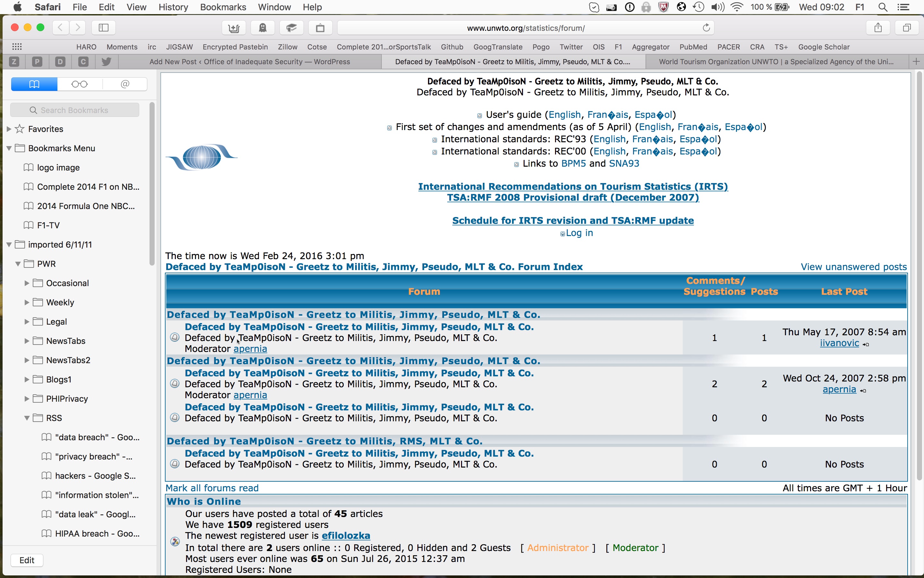Click the Wi-Fi status icon
The image size is (924, 578).
pyautogui.click(x=737, y=7)
